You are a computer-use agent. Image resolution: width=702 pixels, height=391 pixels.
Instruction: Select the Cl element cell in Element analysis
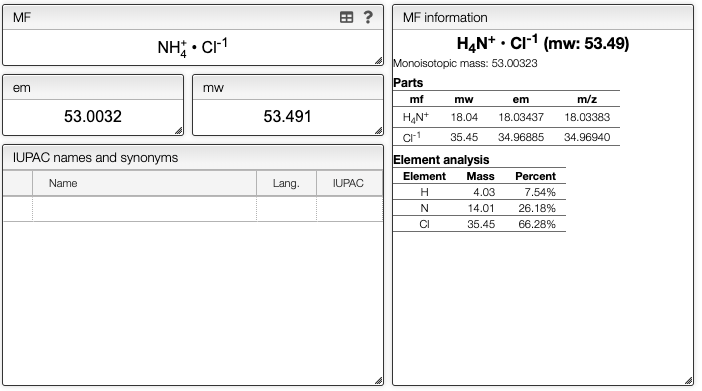(424, 224)
